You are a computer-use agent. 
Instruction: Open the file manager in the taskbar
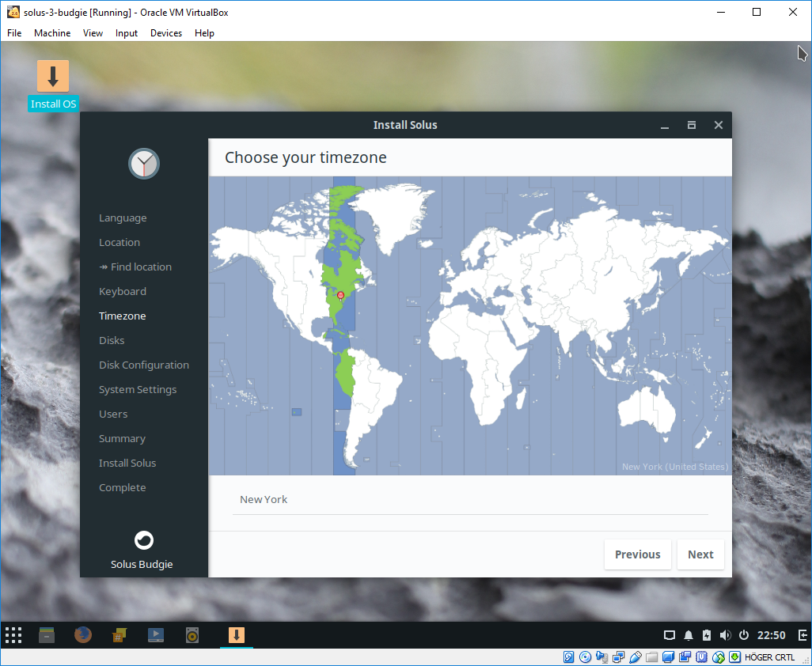[x=47, y=635]
